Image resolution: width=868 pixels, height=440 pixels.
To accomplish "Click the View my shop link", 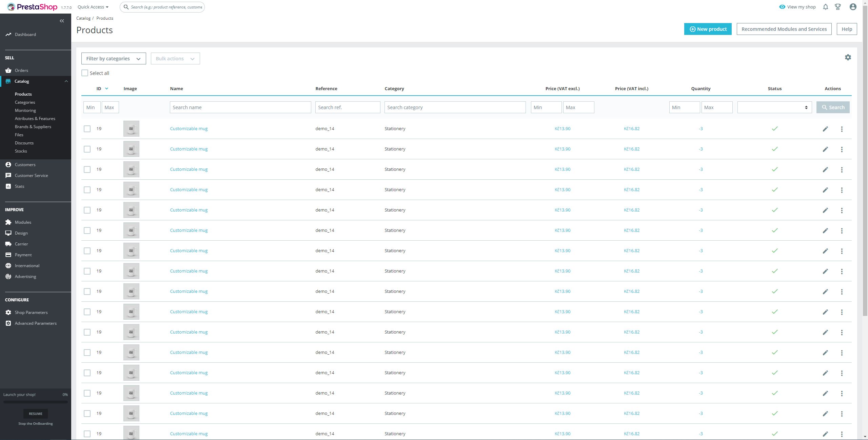I will 797,7.
